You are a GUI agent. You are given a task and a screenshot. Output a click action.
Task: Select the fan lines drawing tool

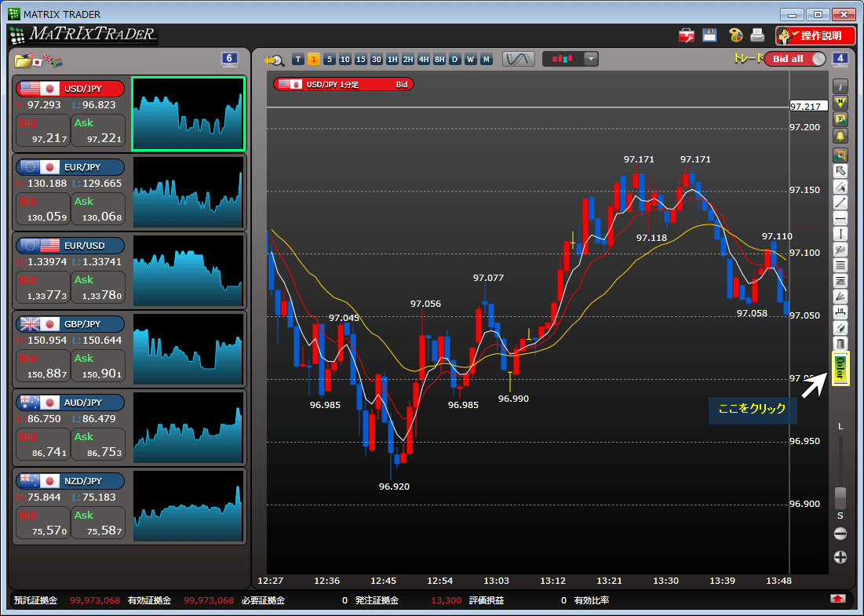pyautogui.click(x=840, y=297)
